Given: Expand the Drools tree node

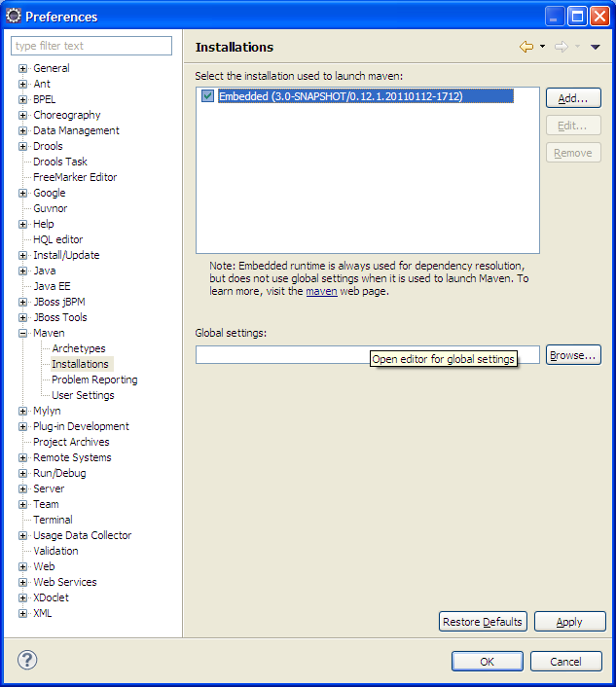Looking at the screenshot, I should pyautogui.click(x=22, y=146).
